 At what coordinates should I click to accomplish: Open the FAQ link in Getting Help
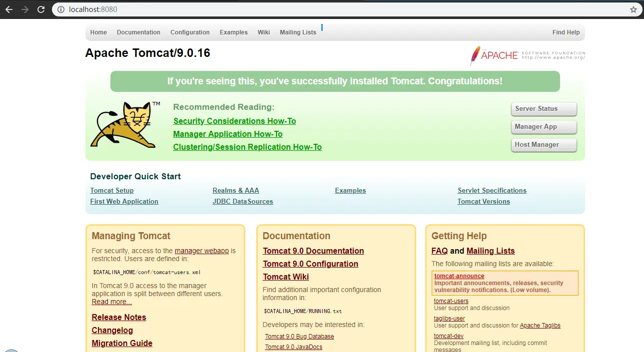[440, 251]
